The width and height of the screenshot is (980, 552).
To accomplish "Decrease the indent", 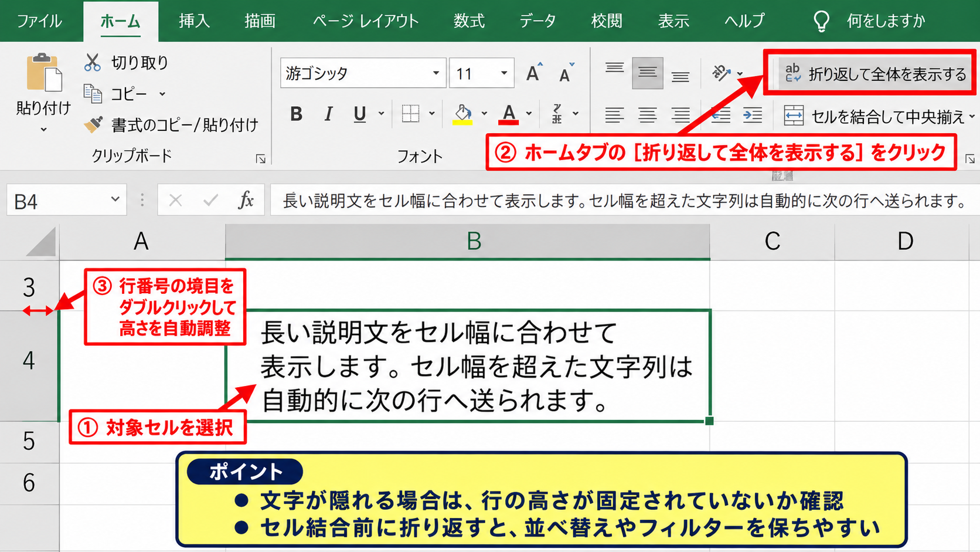I will click(720, 115).
